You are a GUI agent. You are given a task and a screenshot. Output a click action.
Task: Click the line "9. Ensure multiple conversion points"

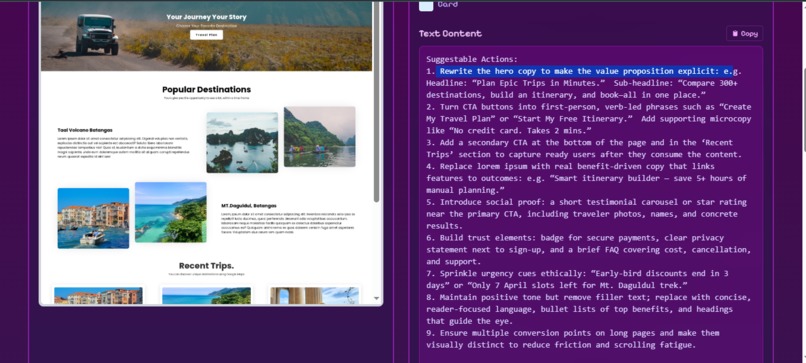click(x=573, y=333)
